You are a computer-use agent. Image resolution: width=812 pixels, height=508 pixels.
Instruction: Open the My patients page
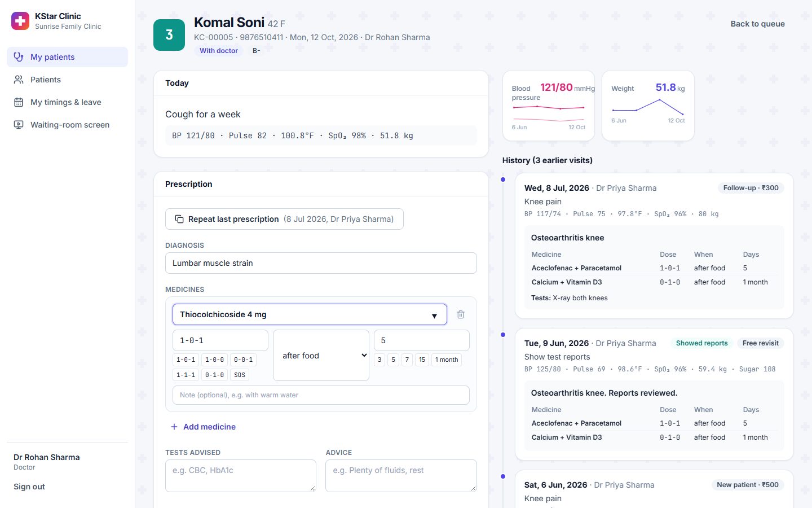click(x=67, y=57)
